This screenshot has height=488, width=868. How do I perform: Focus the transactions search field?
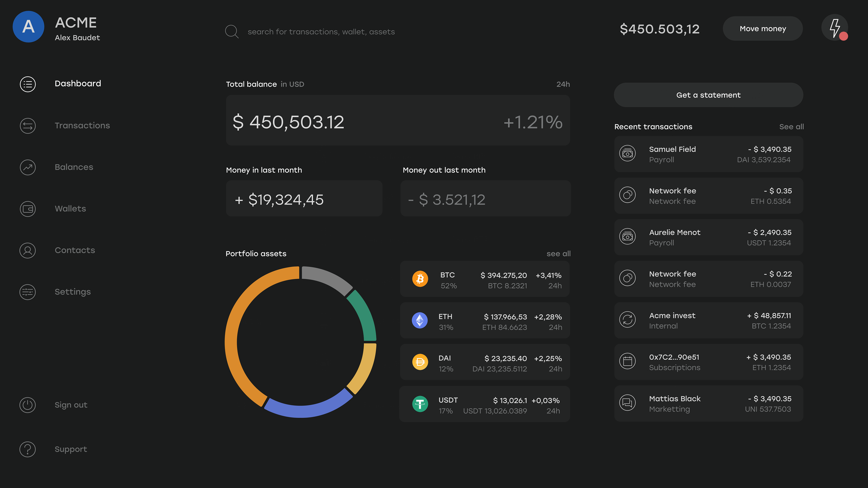[x=321, y=32]
